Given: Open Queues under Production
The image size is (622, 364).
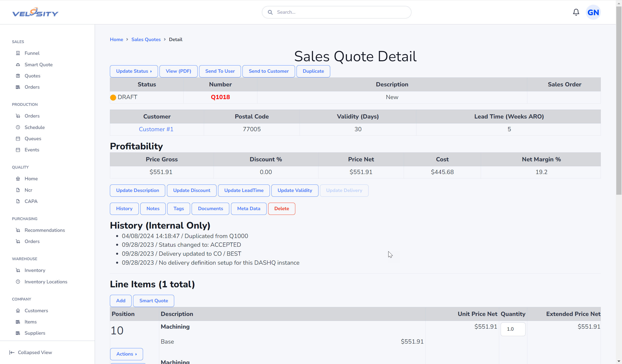Looking at the screenshot, I should pos(33,138).
